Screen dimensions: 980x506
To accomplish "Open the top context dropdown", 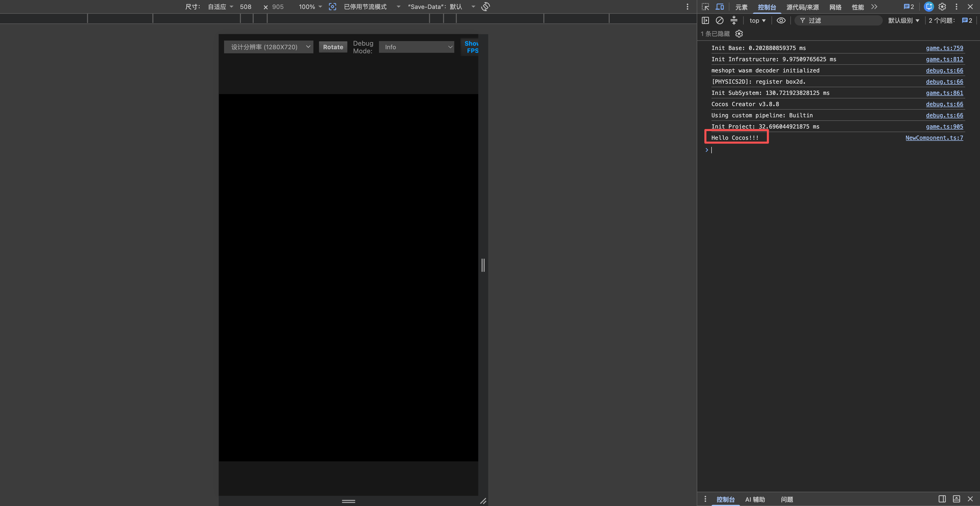I will (757, 20).
